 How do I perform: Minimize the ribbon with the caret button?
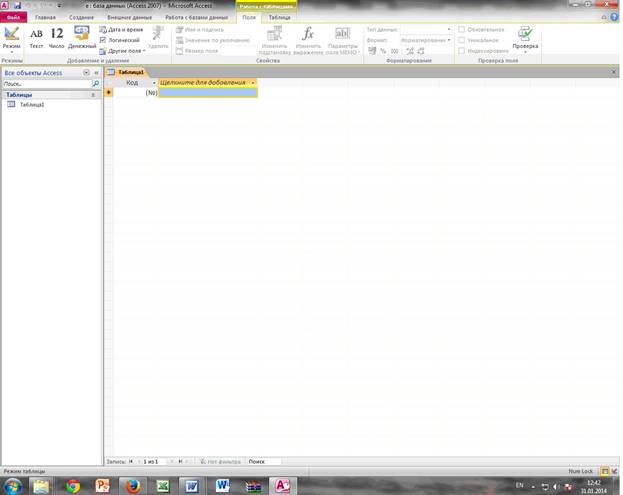pos(604,17)
